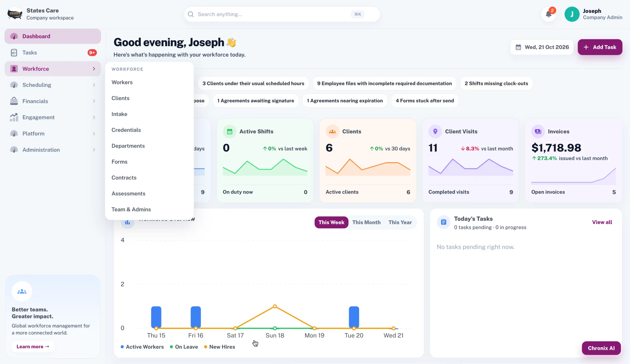Open the Chronix AI assistant button
Image resolution: width=630 pixels, height=364 pixels.
click(601, 348)
